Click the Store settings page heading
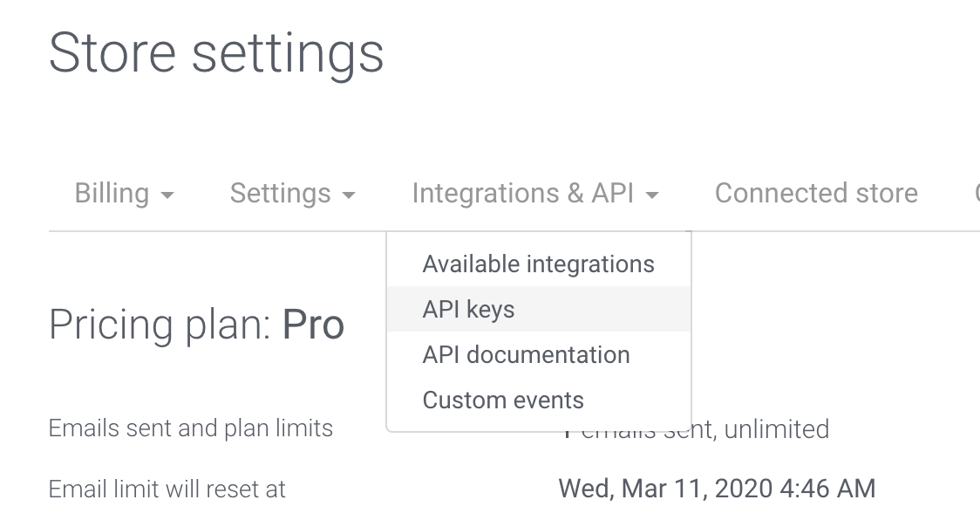 pyautogui.click(x=216, y=52)
